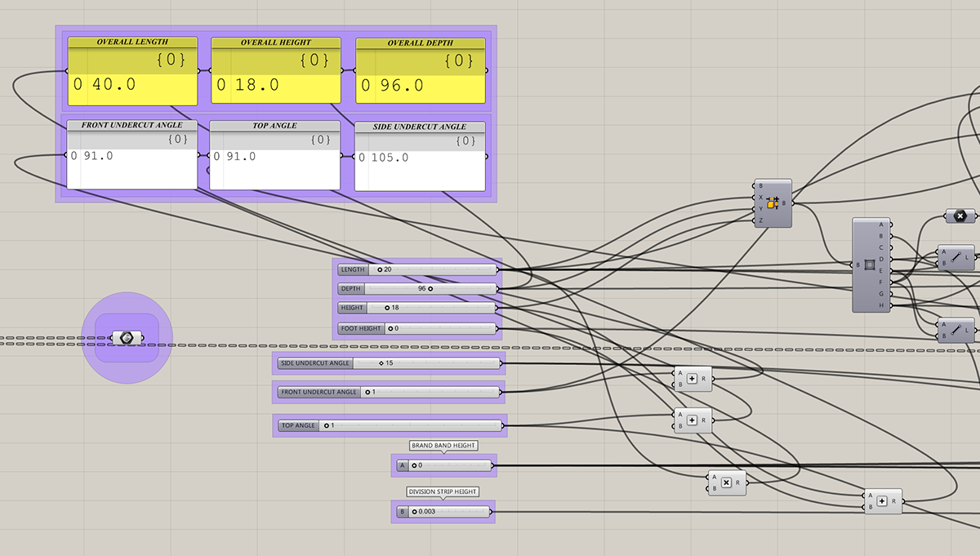The height and width of the screenshot is (556, 980).
Task: Click the HEIGHT slider set to 18
Action: pyautogui.click(x=417, y=309)
